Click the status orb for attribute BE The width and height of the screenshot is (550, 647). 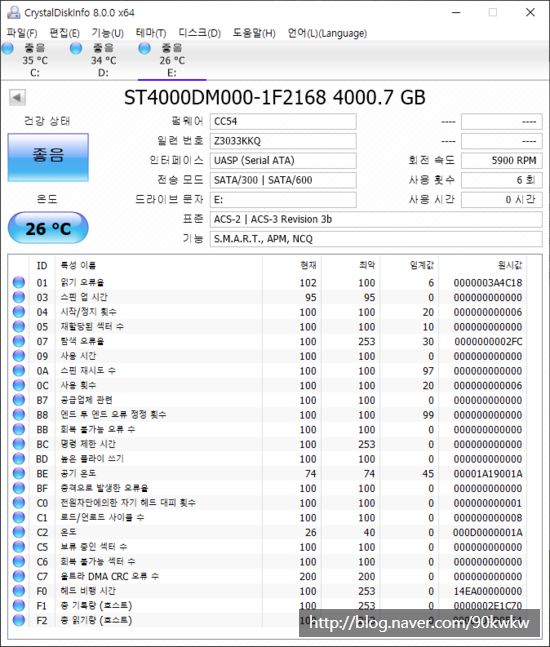19,473
